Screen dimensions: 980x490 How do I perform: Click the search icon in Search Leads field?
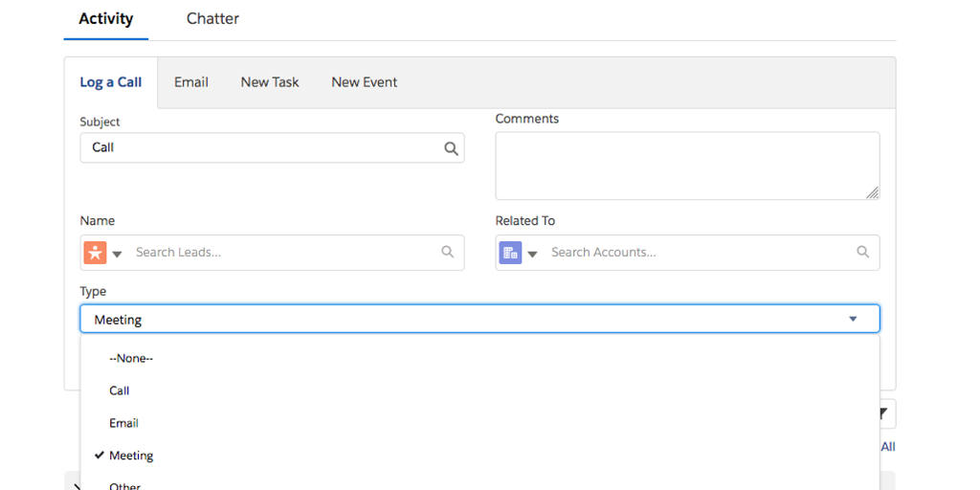pos(447,253)
